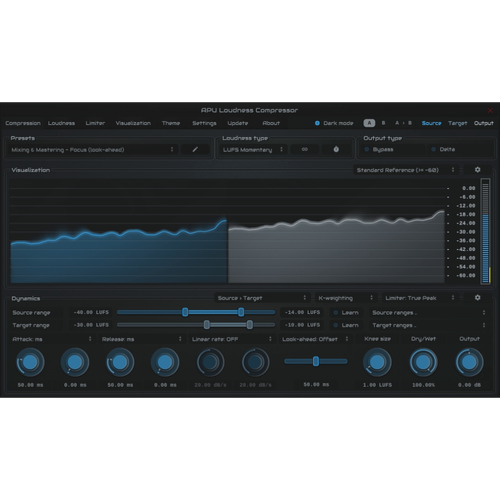Select state A
The height and width of the screenshot is (500, 500).
[369, 123]
